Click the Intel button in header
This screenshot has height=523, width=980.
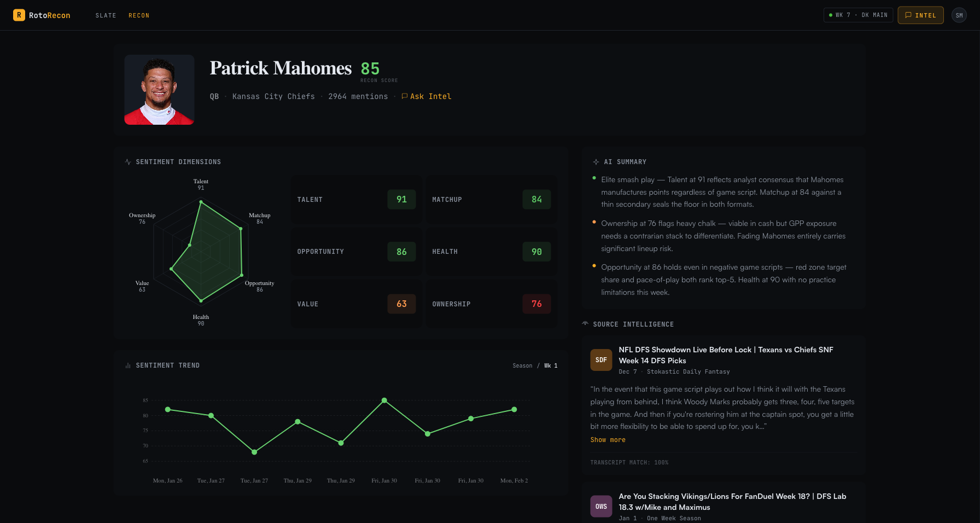(x=920, y=15)
